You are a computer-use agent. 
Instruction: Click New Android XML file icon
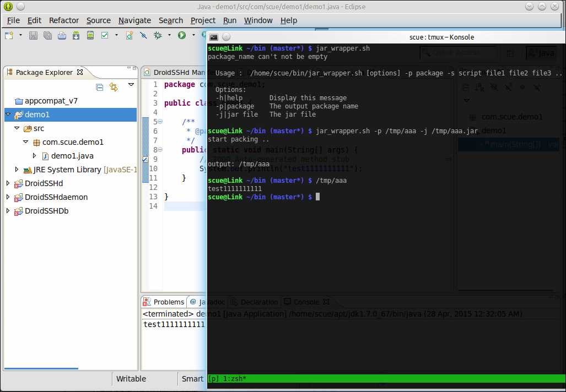pyautogui.click(x=129, y=35)
